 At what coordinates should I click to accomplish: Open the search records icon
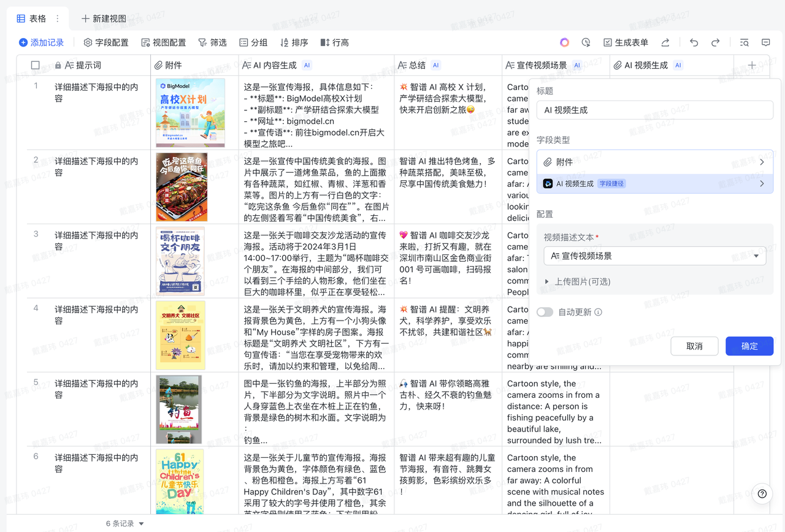coord(744,42)
